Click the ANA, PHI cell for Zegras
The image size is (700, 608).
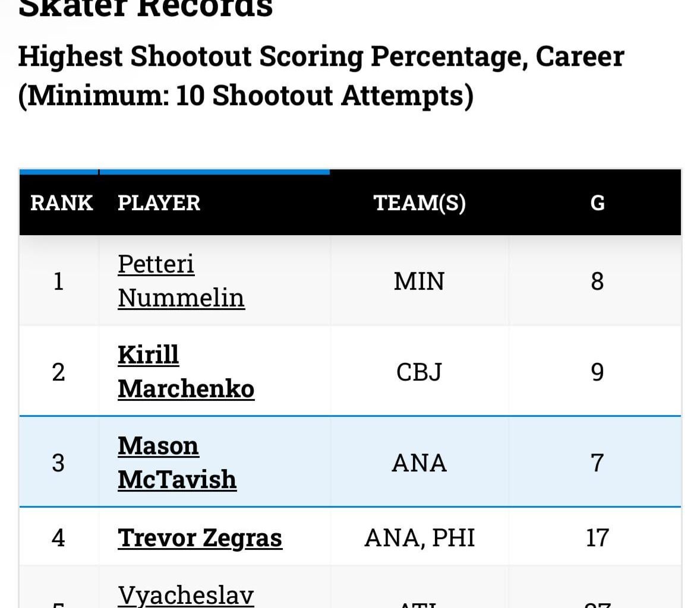click(419, 537)
